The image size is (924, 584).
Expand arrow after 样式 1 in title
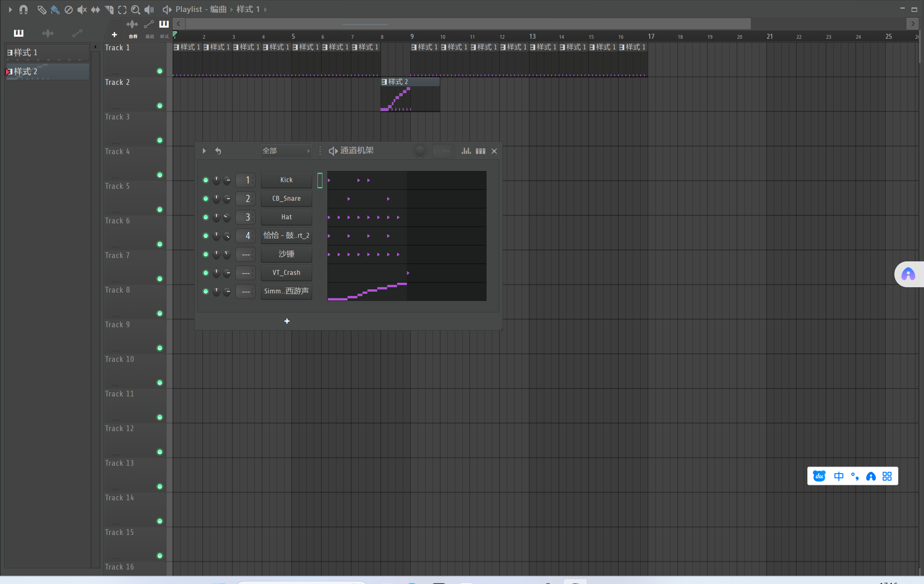click(x=266, y=9)
